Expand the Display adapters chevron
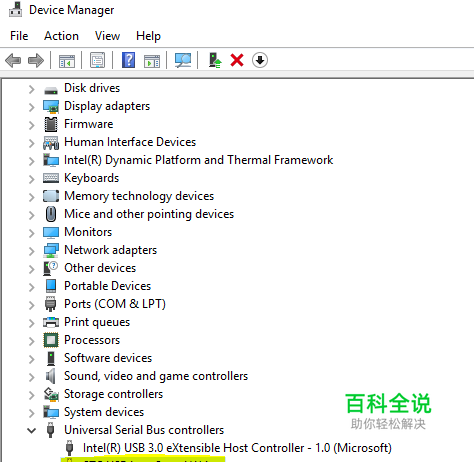 (31, 107)
